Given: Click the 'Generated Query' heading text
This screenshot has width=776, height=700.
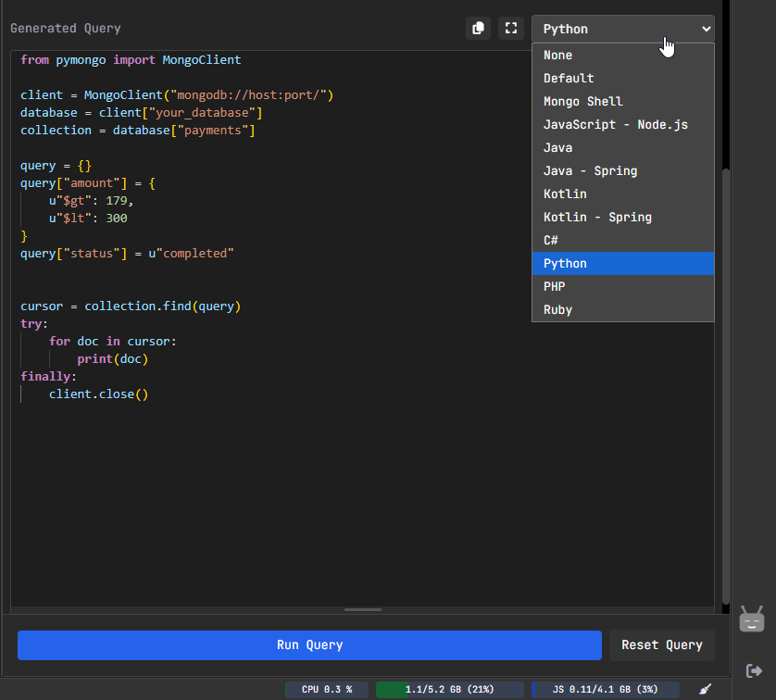Looking at the screenshot, I should click(x=66, y=28).
